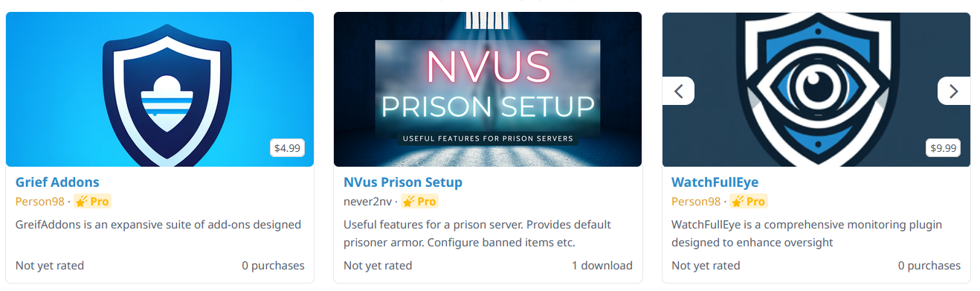Click the Pro badge next to never2nv

[x=420, y=202]
